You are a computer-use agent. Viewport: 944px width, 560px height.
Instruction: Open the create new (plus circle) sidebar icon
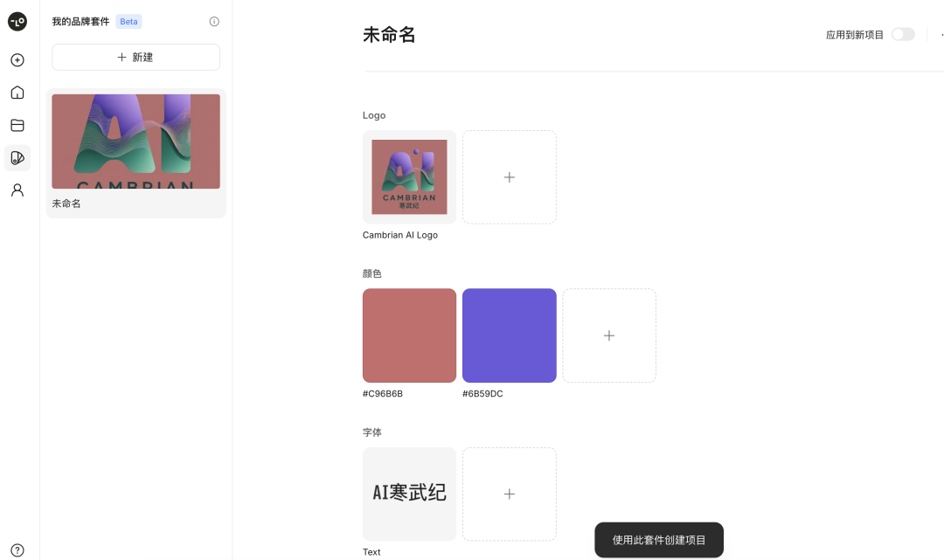click(17, 59)
